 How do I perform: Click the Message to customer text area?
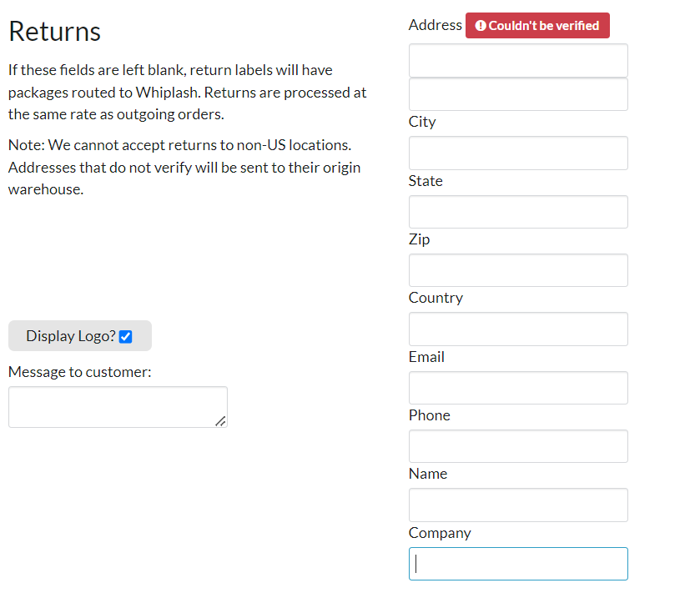[x=118, y=407]
